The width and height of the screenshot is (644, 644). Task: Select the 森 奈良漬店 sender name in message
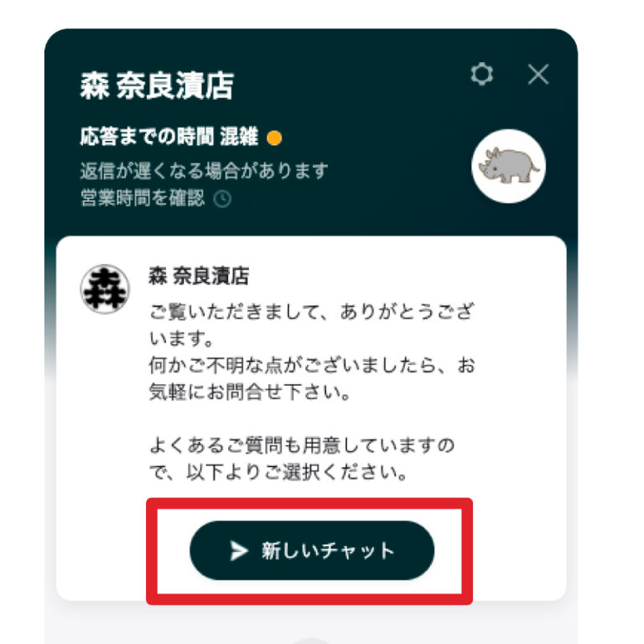click(199, 276)
